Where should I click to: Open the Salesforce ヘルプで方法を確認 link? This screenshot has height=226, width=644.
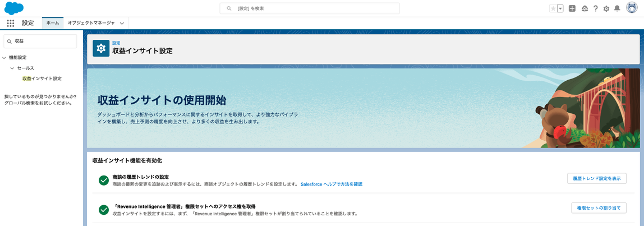click(x=332, y=185)
